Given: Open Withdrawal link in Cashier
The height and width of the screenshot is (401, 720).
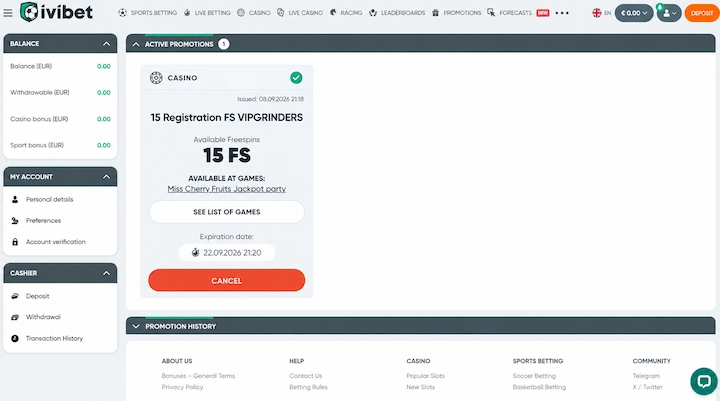Looking at the screenshot, I should coord(43,317).
